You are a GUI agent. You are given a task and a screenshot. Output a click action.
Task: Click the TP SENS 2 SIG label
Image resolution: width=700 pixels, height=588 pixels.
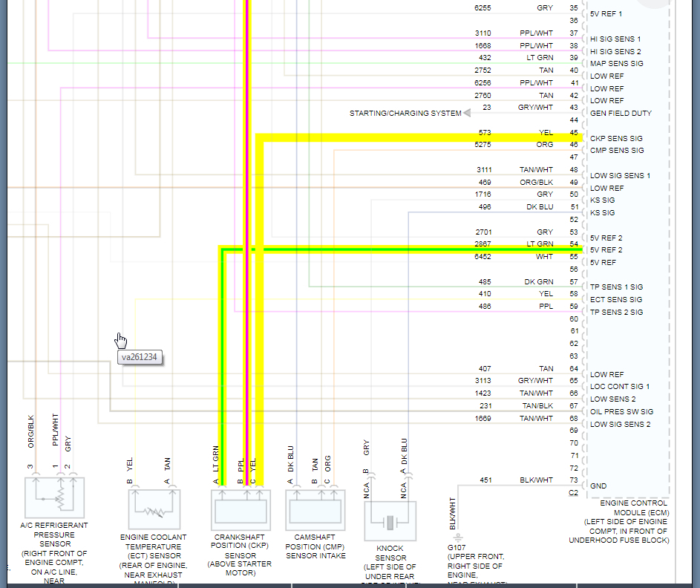click(617, 313)
